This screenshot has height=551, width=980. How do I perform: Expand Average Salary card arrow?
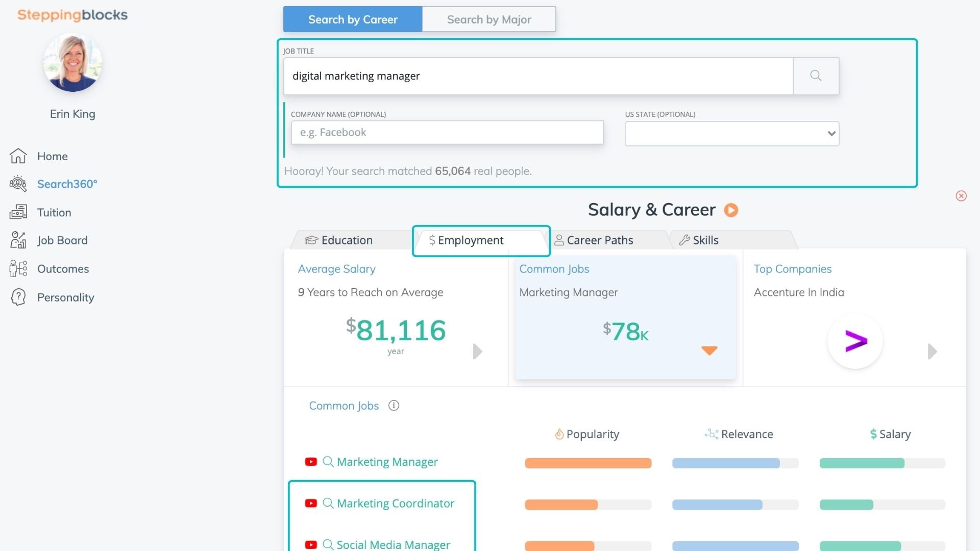click(477, 352)
